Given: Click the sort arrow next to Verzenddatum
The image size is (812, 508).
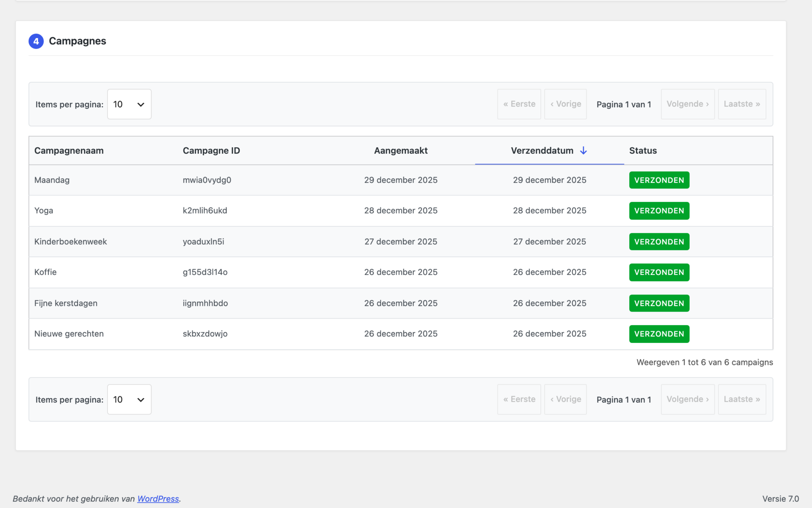Looking at the screenshot, I should [583, 150].
